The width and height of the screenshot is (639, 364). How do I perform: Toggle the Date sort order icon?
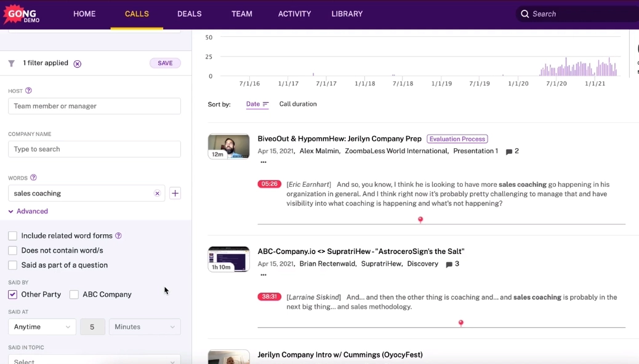(265, 105)
